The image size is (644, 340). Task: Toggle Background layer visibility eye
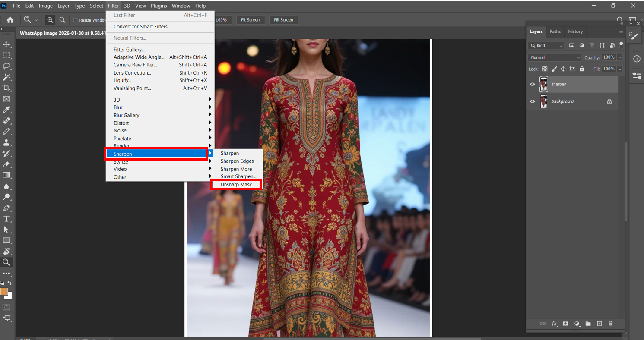pos(533,101)
